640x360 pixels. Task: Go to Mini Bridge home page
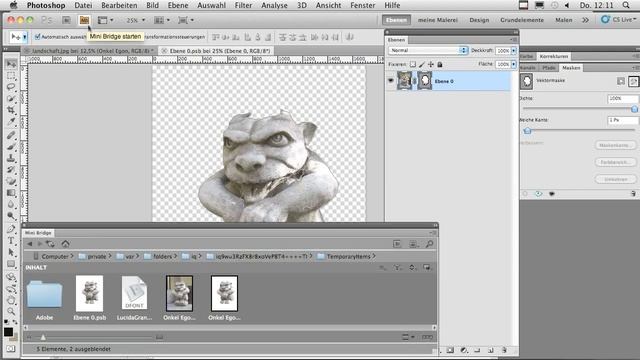(x=65, y=244)
